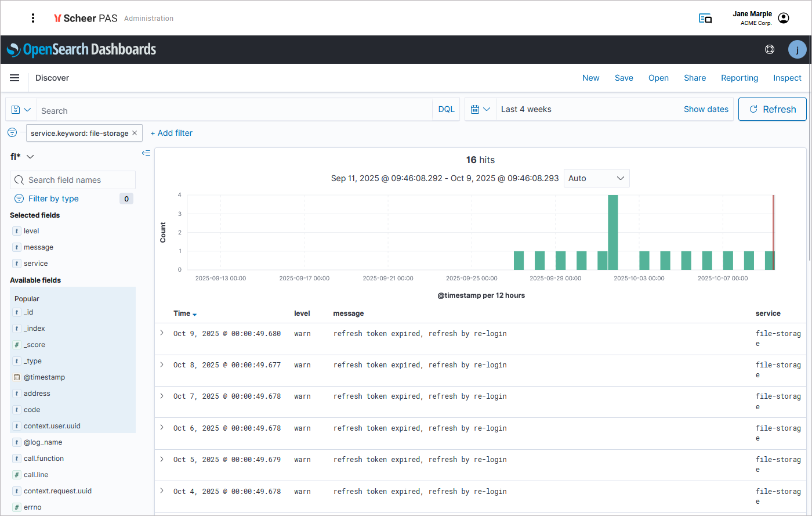Click the log search icon in header
The width and height of the screenshot is (812, 516).
705,19
